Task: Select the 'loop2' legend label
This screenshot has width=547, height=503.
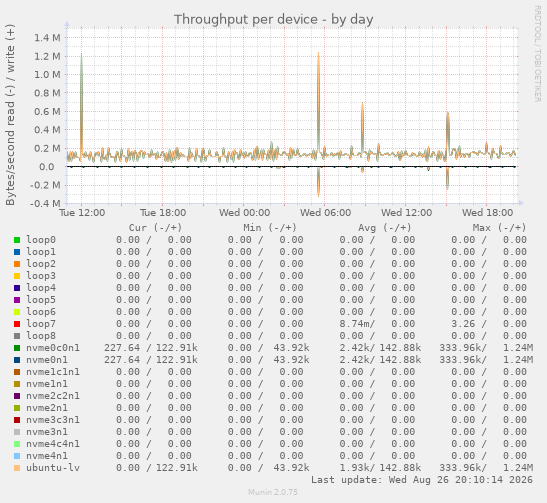Action: (41, 264)
